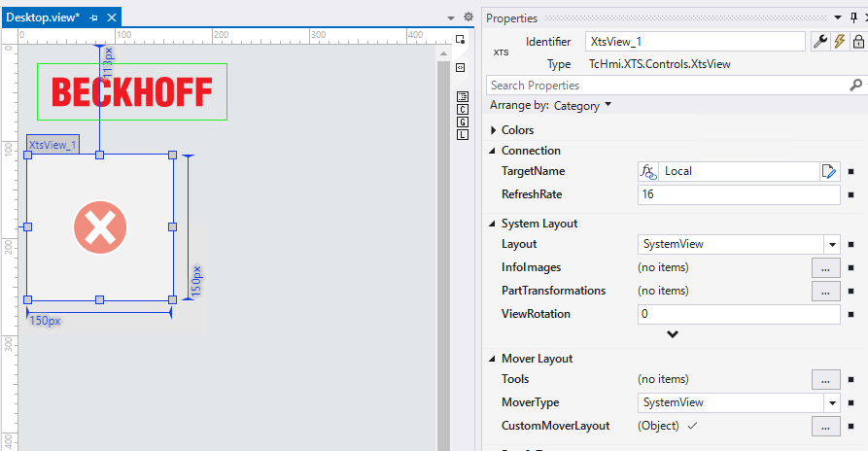The image size is (868, 451).
Task: Open the Layout SystemView dropdown
Action: coord(832,245)
